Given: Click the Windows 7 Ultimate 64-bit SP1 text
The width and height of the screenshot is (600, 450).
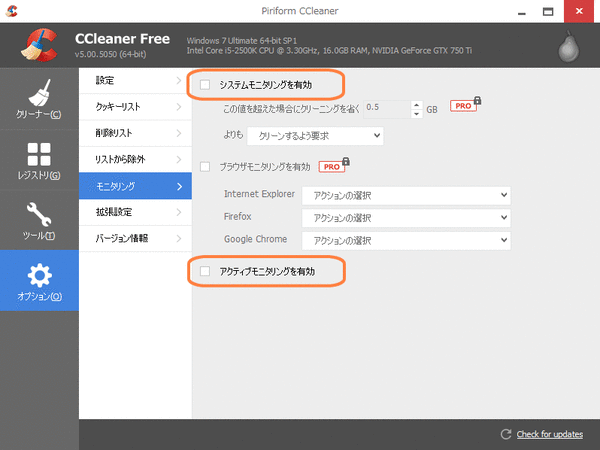Looking at the screenshot, I should [242, 41].
